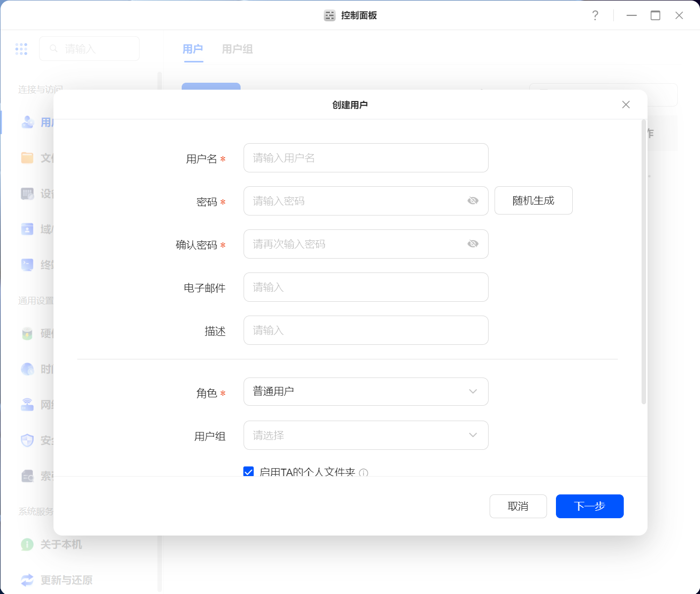Open the sidebar item starting with 时

pyautogui.click(x=38, y=369)
